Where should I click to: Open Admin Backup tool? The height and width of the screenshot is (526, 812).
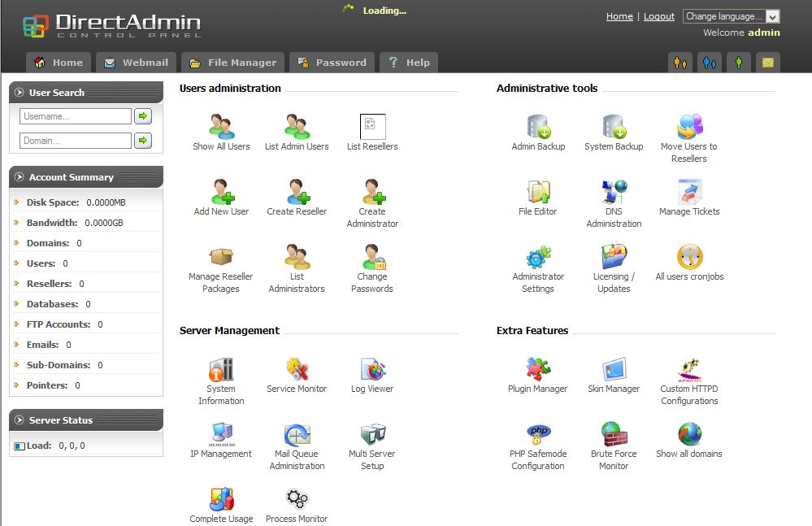tap(538, 128)
